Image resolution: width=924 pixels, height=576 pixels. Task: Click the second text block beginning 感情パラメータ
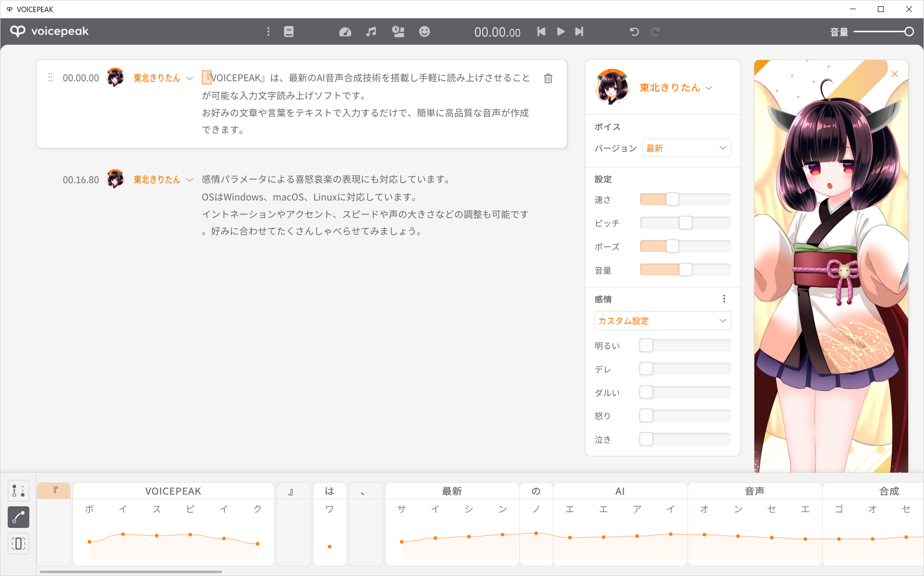(365, 205)
